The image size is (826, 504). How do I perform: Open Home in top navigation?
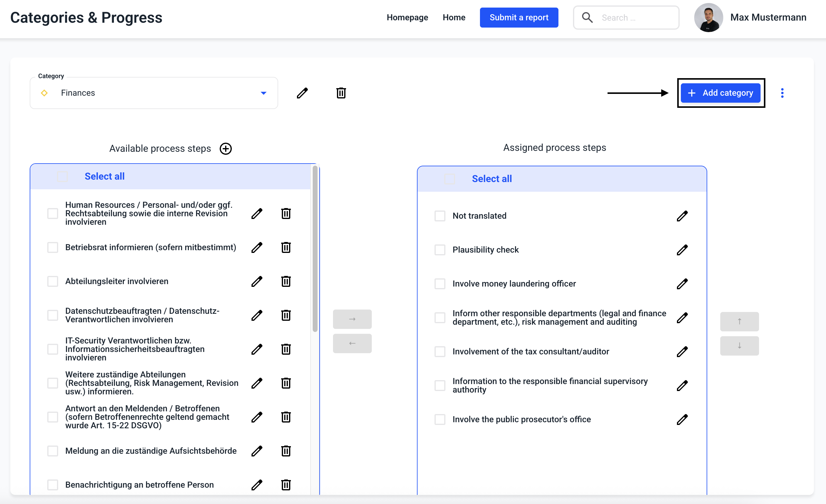click(x=454, y=18)
